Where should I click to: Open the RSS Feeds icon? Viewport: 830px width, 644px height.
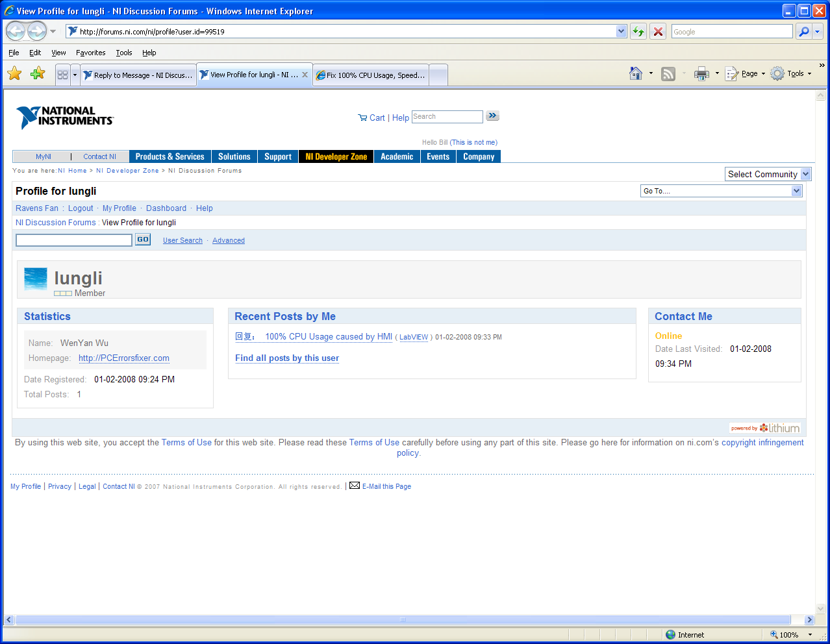(x=668, y=74)
